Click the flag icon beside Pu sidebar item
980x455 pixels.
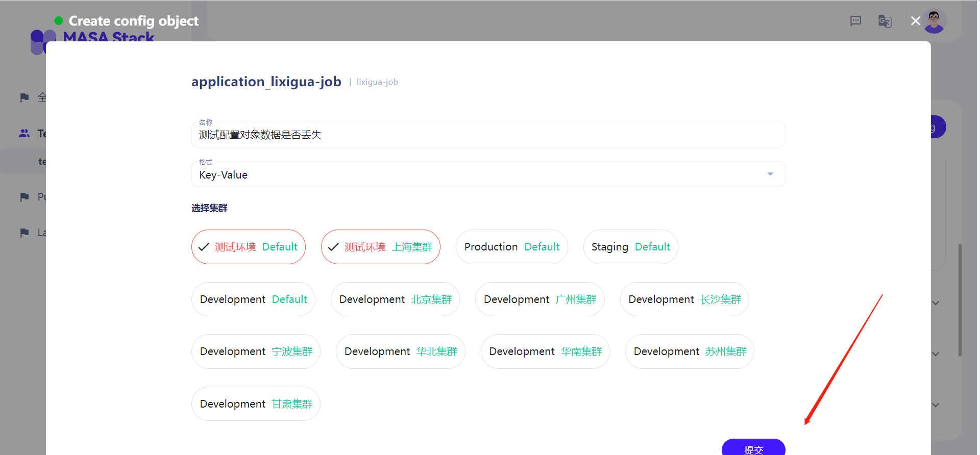coord(24,197)
